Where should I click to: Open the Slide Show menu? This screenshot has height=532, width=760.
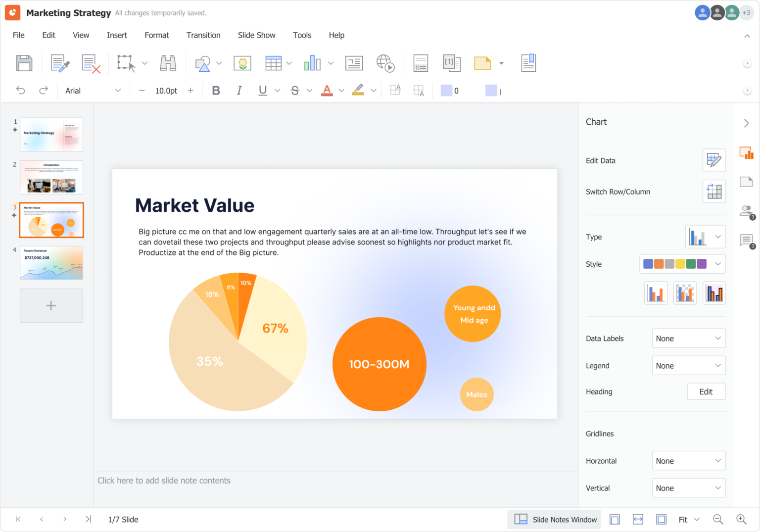[256, 35]
